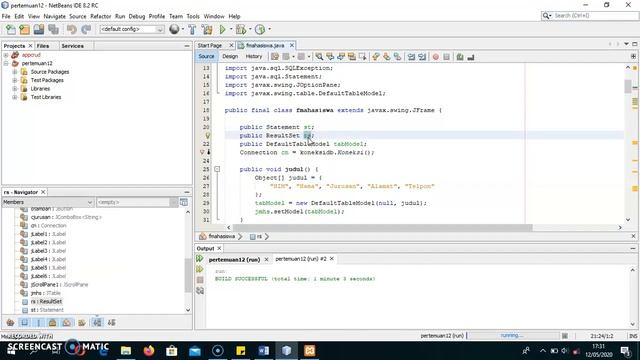Screen dimensions: 640x360
Task: Switch to the Design view button
Action: [x=230, y=56]
